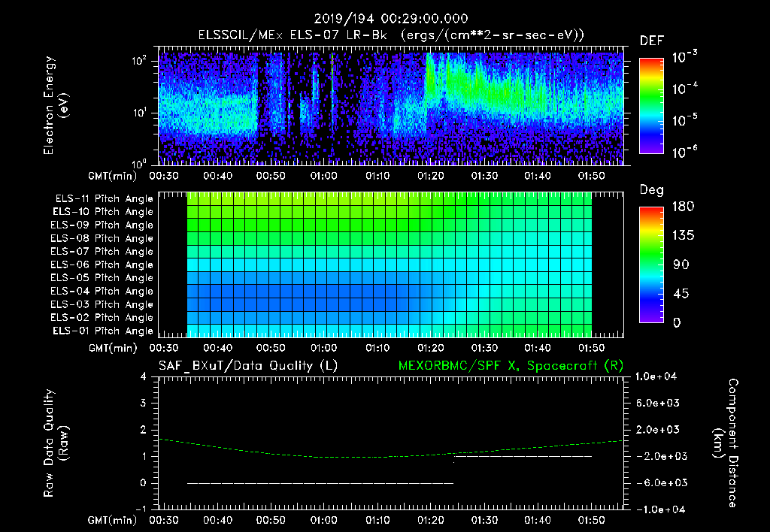This screenshot has width=770, height=532.
Task: Click 01:00 tick on spectrogram time axis
Action: [x=324, y=176]
